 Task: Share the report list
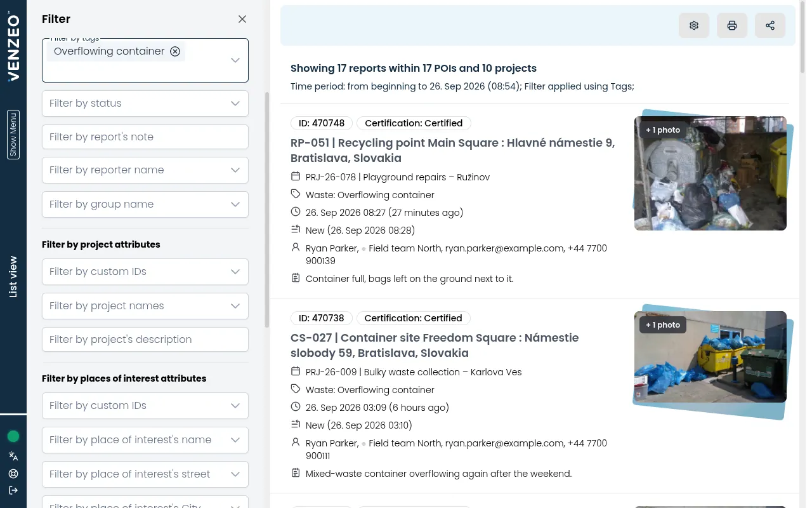(770, 25)
